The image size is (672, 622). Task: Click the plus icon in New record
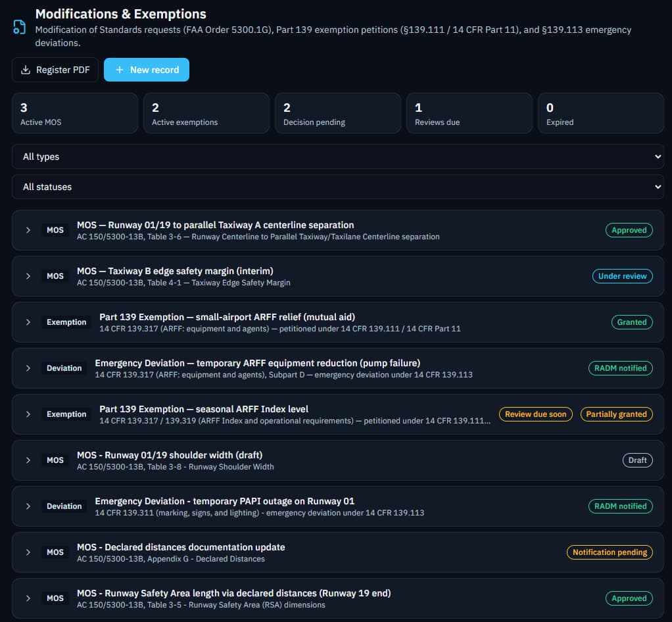(120, 70)
